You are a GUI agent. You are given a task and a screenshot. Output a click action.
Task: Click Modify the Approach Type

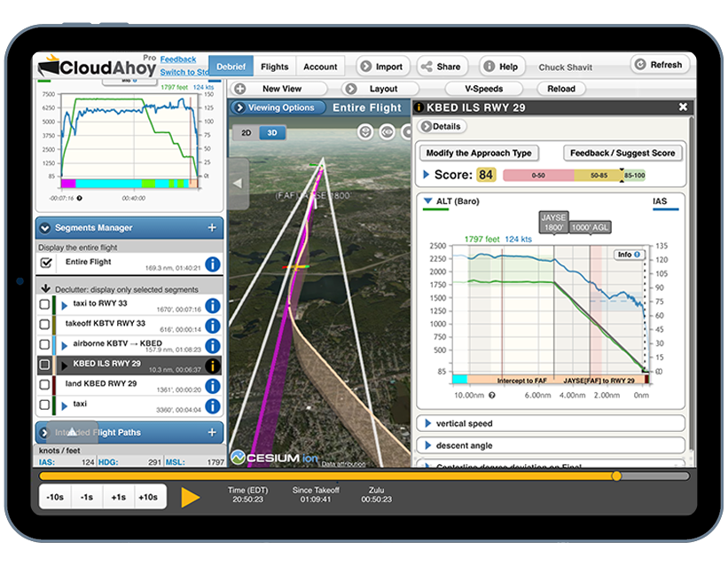(479, 153)
